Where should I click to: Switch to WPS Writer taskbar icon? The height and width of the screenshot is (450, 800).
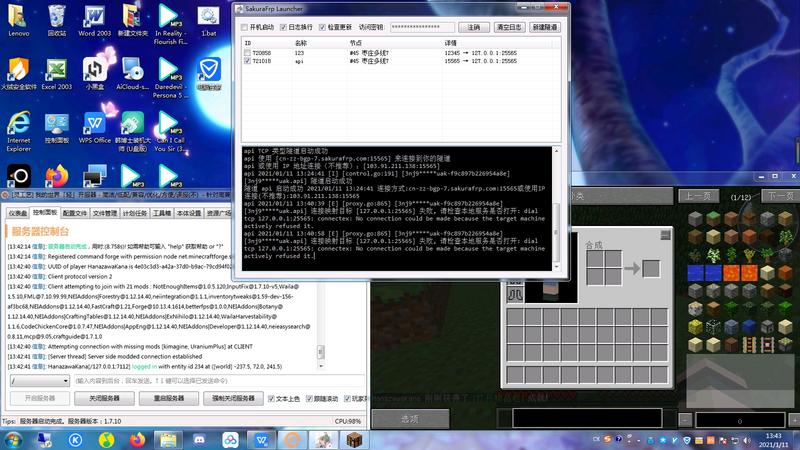(262, 440)
